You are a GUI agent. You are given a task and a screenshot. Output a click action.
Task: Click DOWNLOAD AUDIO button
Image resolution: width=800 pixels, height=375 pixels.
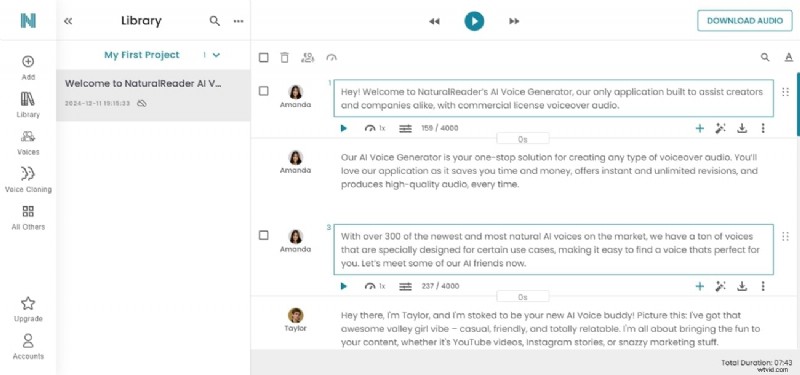745,21
